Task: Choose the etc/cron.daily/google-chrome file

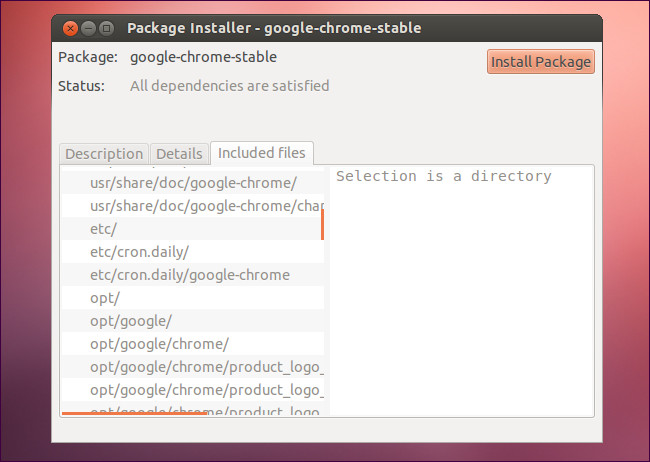Action: (x=189, y=275)
